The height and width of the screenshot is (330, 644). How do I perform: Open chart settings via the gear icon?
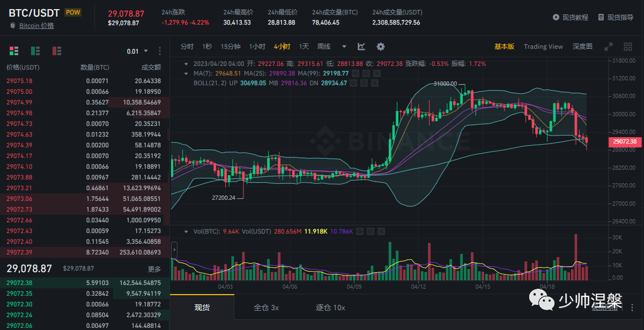pyautogui.click(x=380, y=47)
